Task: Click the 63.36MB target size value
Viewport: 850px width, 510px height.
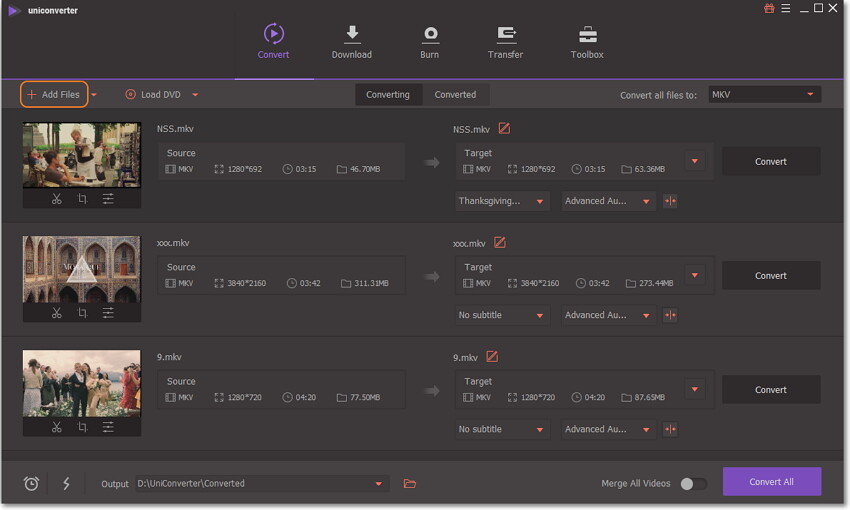Action: pyautogui.click(x=649, y=169)
